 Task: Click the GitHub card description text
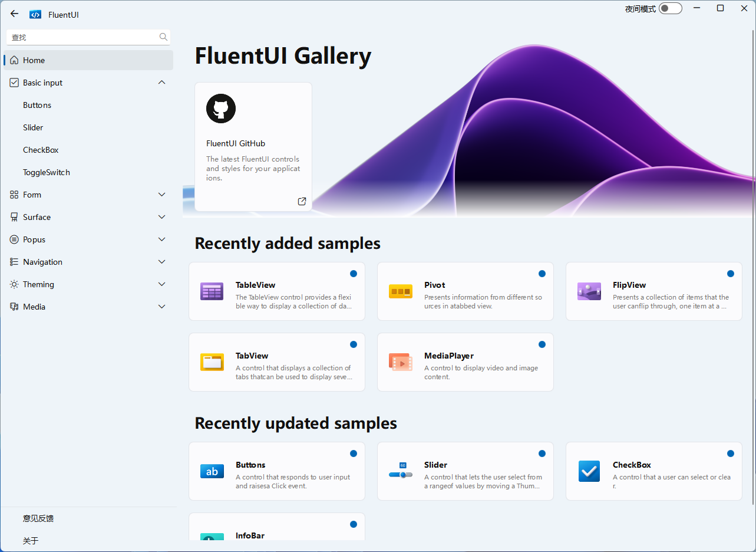point(253,168)
